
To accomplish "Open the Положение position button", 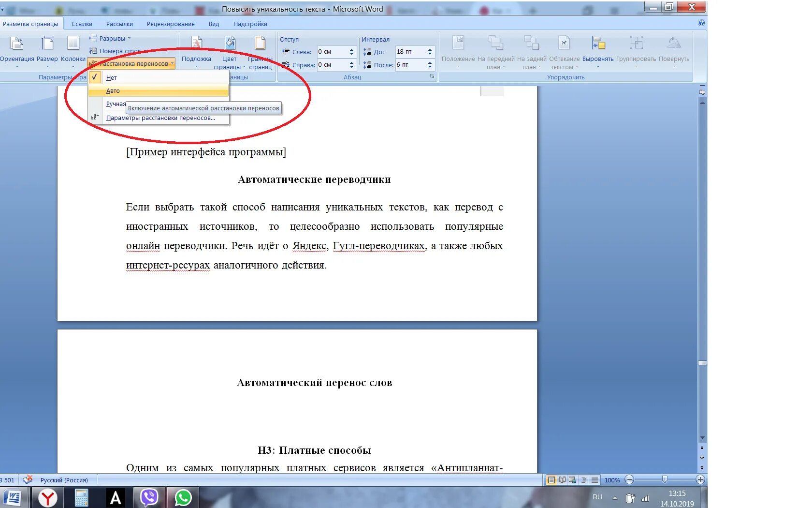I will (458, 51).
